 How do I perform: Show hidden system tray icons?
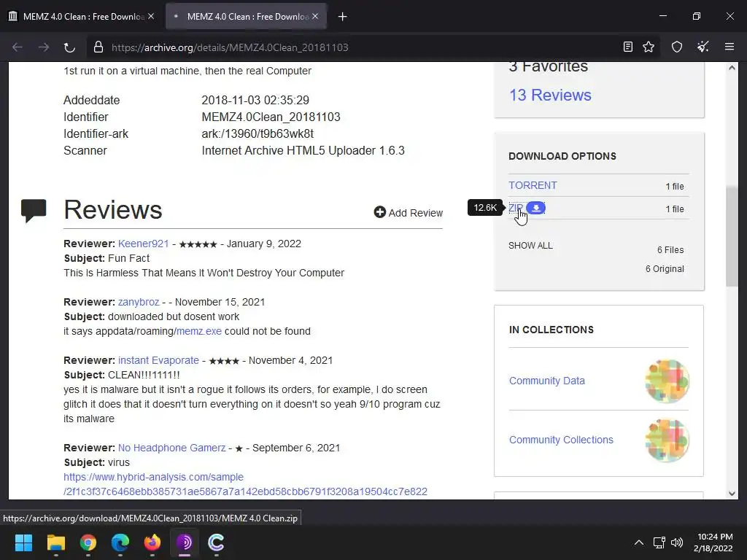pos(639,542)
